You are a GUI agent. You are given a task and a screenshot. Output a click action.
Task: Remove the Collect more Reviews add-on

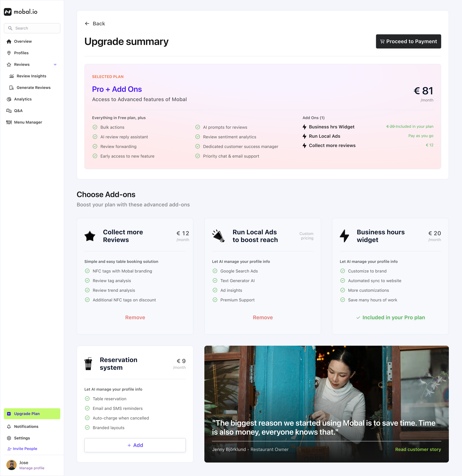(135, 317)
